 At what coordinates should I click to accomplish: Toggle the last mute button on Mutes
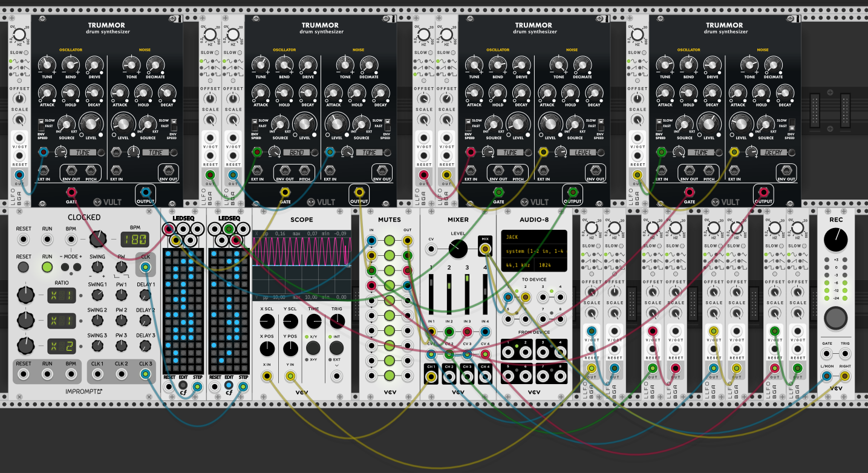(x=390, y=376)
